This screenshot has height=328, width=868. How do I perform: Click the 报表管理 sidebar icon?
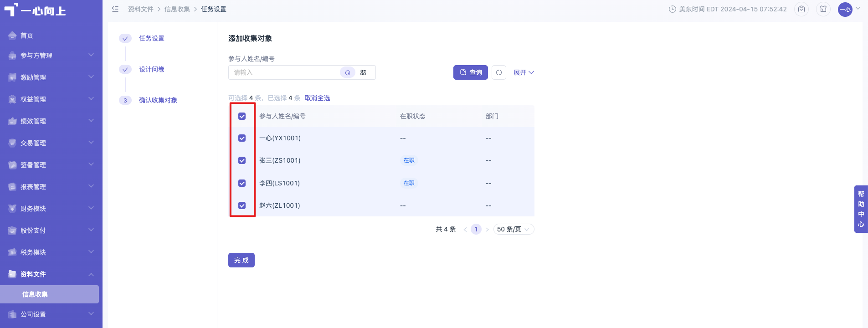click(x=12, y=187)
